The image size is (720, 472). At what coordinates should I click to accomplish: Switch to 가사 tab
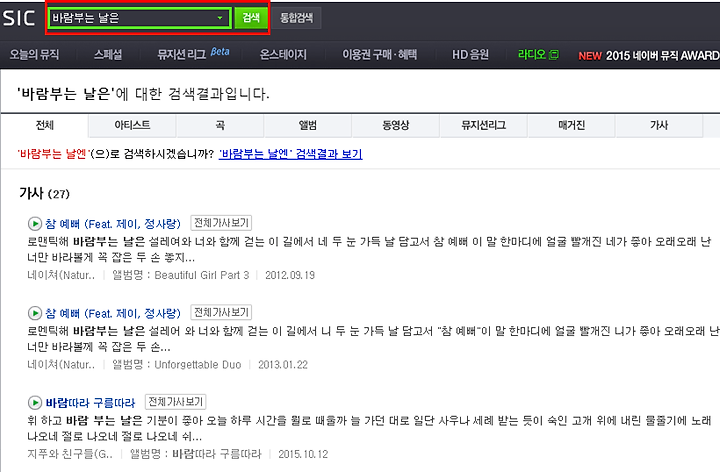[x=659, y=125]
